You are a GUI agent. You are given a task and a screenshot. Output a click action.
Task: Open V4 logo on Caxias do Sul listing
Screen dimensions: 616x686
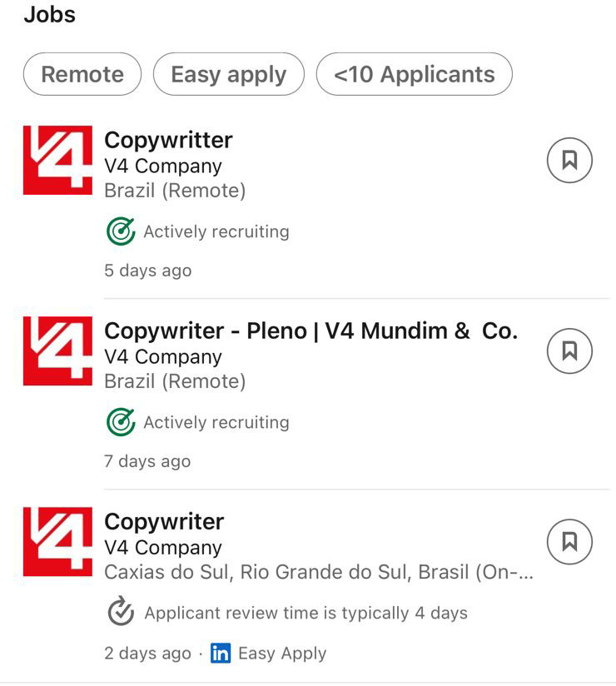coord(57,542)
